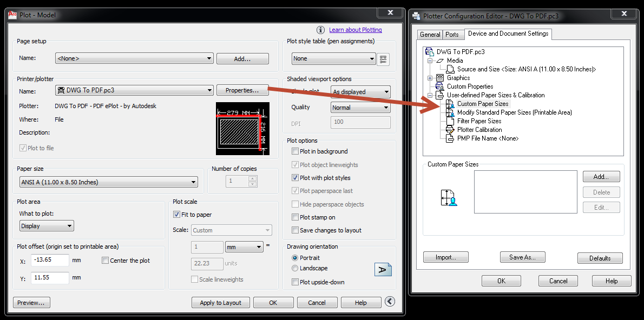This screenshot has height=320, width=644.
Task: Click Save As... button
Action: (522, 257)
